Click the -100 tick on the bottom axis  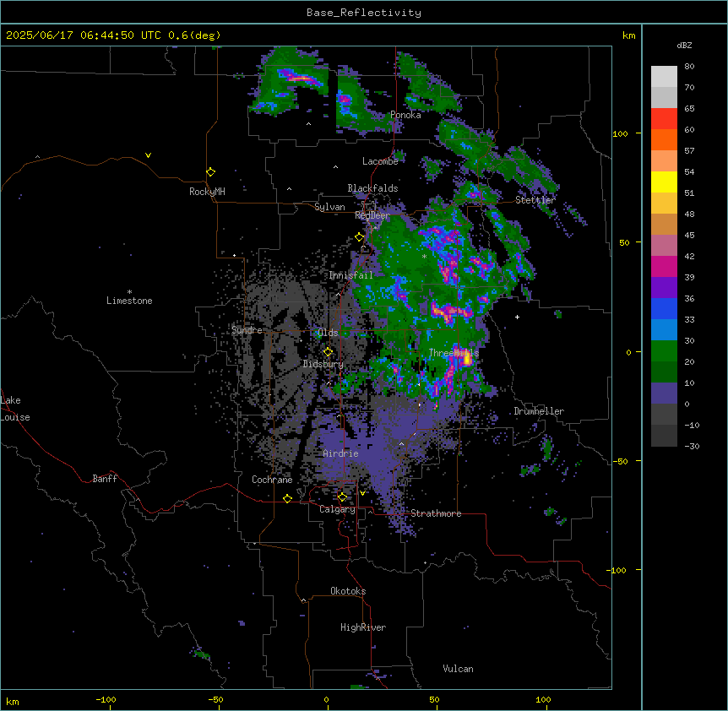(x=106, y=699)
